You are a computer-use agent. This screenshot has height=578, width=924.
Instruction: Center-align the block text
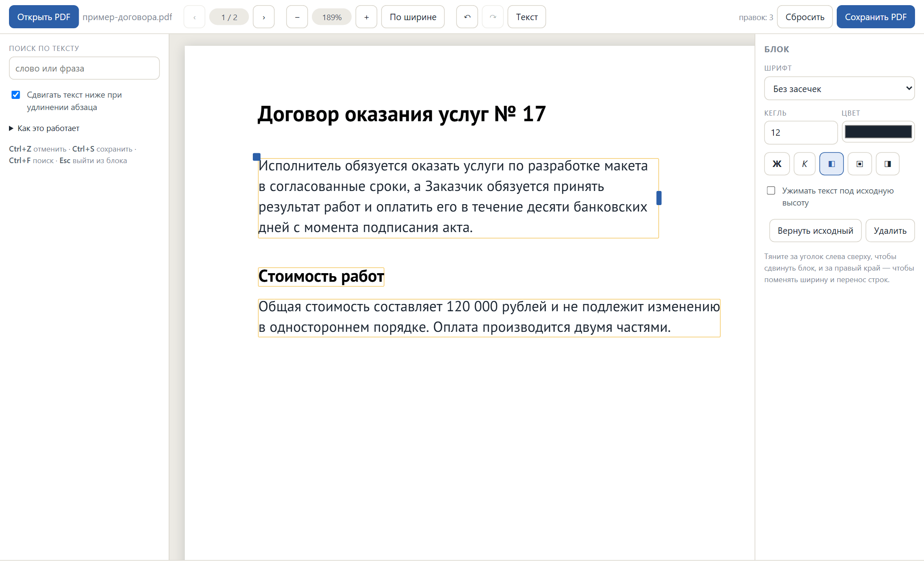click(x=860, y=164)
